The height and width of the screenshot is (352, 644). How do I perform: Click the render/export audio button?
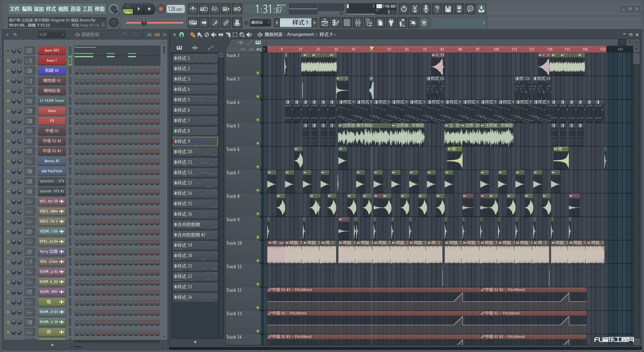[459, 9]
